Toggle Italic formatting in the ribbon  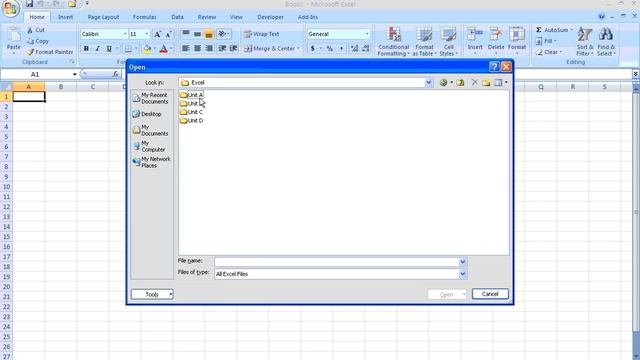pos(98,49)
